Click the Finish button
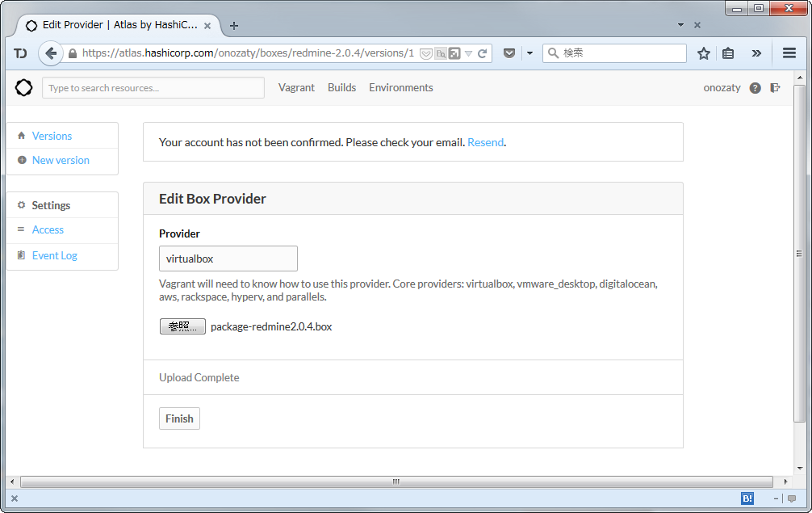Viewport: 812px width, 513px height. coord(179,418)
